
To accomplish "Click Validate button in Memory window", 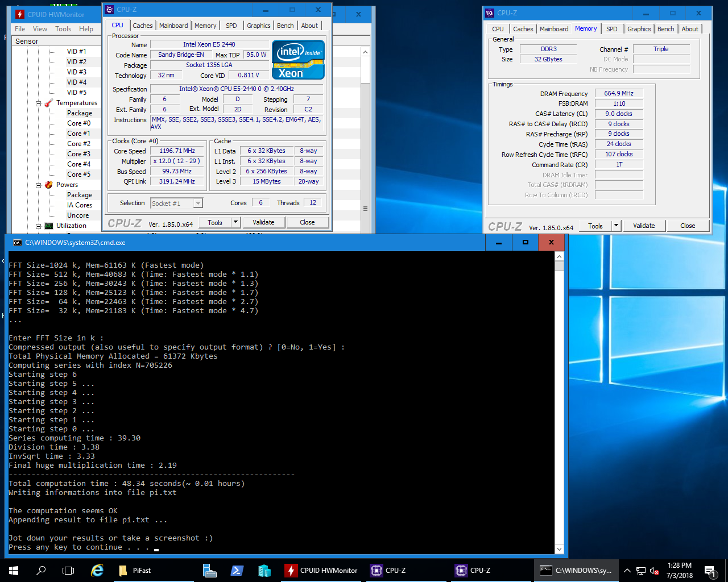I will 644,226.
